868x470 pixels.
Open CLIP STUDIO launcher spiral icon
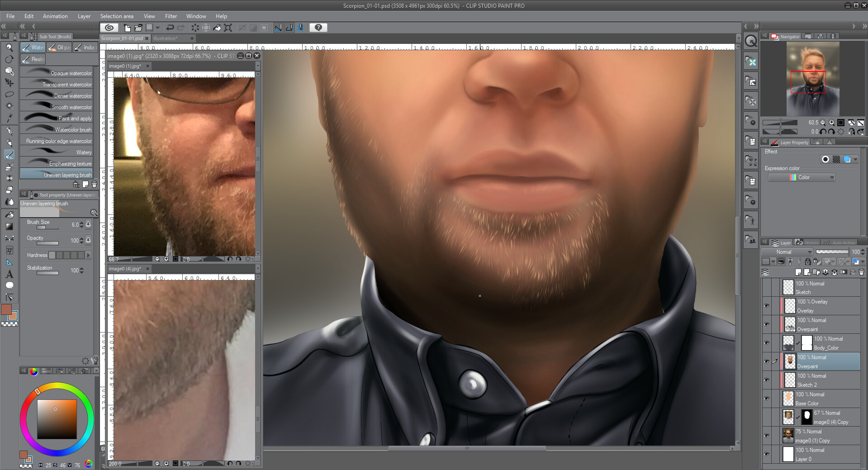click(x=109, y=28)
